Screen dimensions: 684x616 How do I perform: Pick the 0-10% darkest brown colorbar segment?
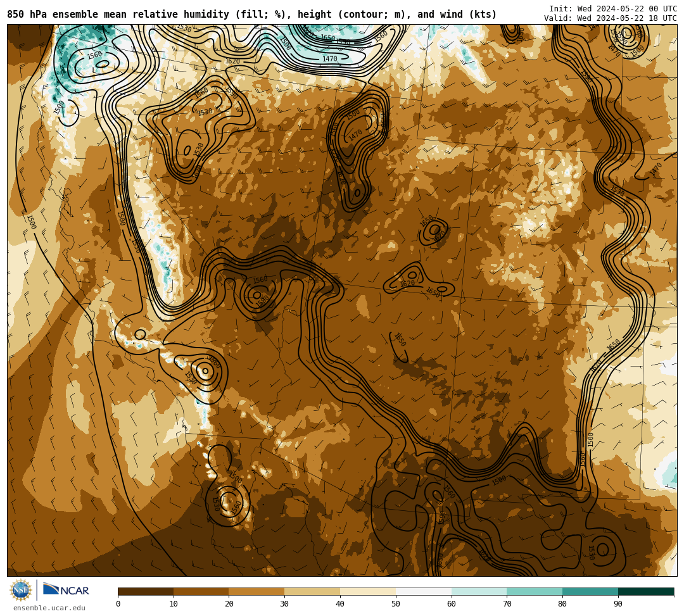point(146,591)
